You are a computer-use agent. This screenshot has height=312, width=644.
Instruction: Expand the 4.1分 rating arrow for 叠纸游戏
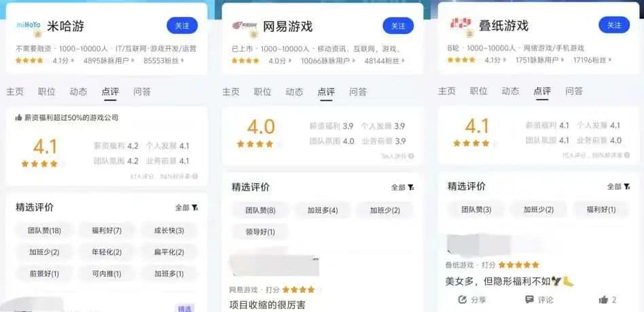pyautogui.click(x=504, y=60)
